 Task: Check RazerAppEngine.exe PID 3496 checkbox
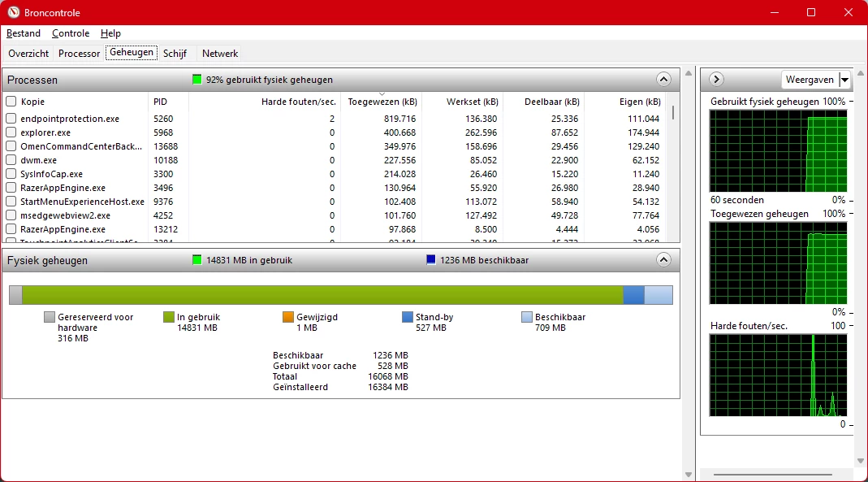(11, 188)
